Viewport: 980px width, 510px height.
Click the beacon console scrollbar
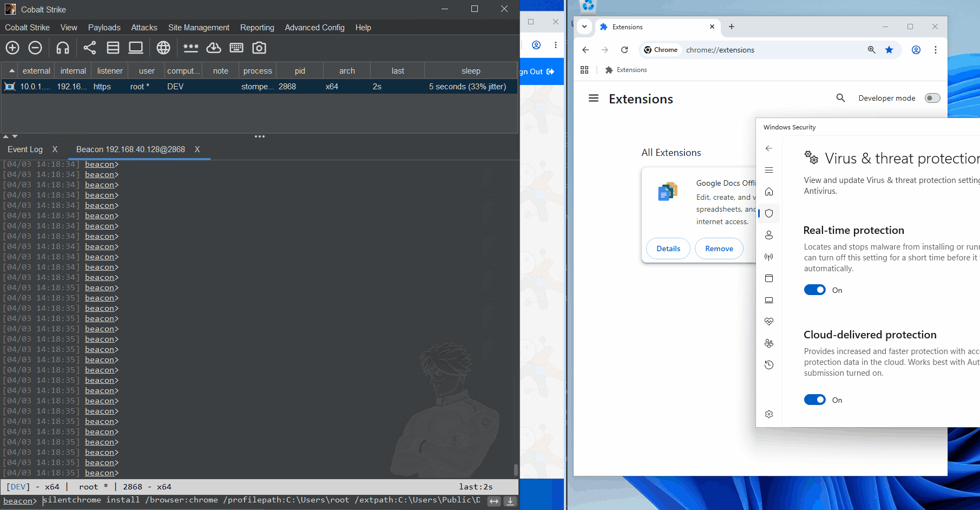516,469
